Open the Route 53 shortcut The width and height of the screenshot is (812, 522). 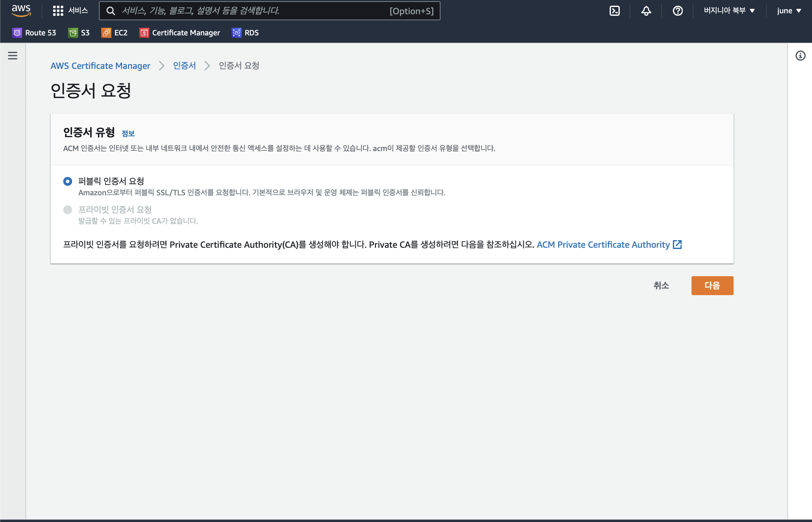pos(34,33)
